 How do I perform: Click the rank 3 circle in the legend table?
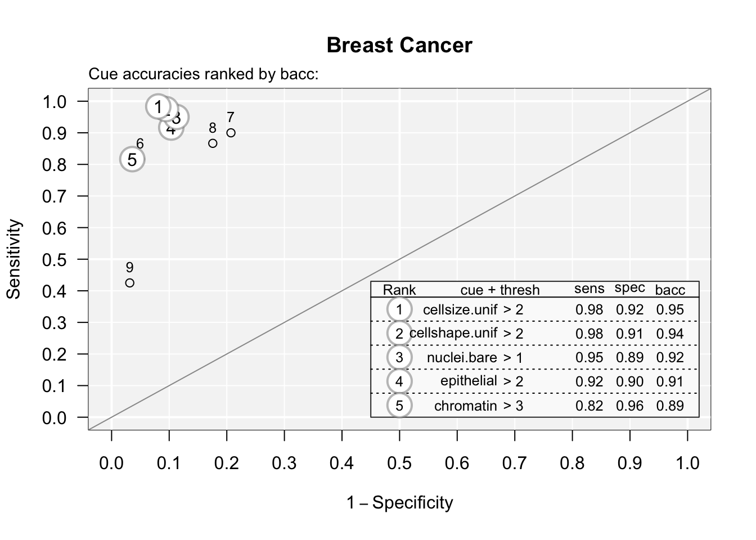[x=399, y=357]
